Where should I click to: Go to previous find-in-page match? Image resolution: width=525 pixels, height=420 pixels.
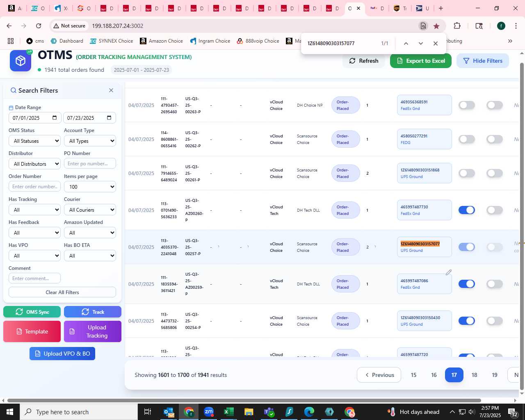click(x=406, y=43)
